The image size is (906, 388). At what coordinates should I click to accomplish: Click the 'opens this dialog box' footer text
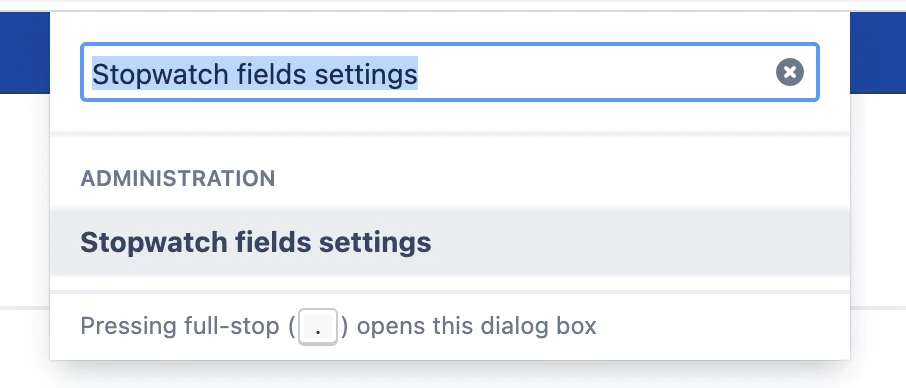[477, 326]
